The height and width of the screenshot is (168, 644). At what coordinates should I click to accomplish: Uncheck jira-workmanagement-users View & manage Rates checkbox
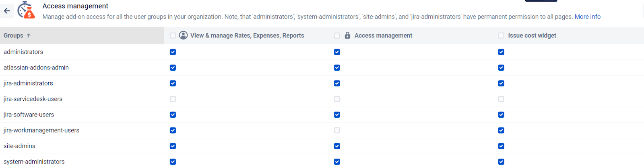click(x=173, y=130)
